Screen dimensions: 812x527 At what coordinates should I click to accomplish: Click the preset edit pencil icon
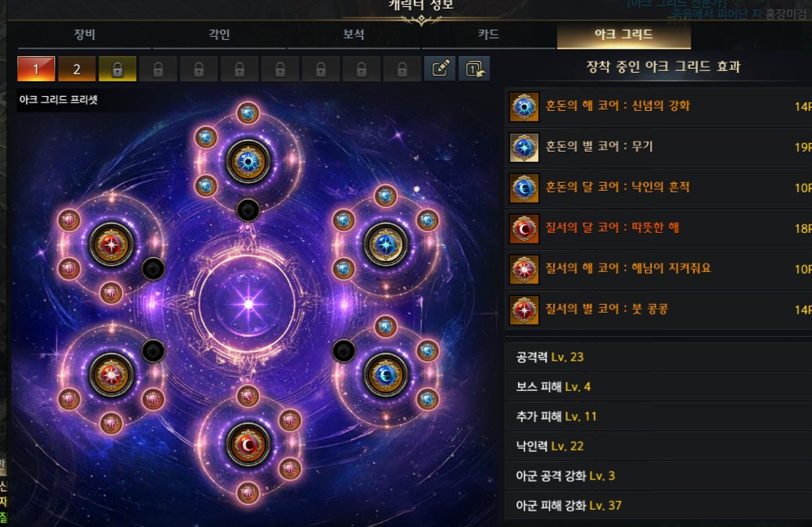pyautogui.click(x=440, y=68)
